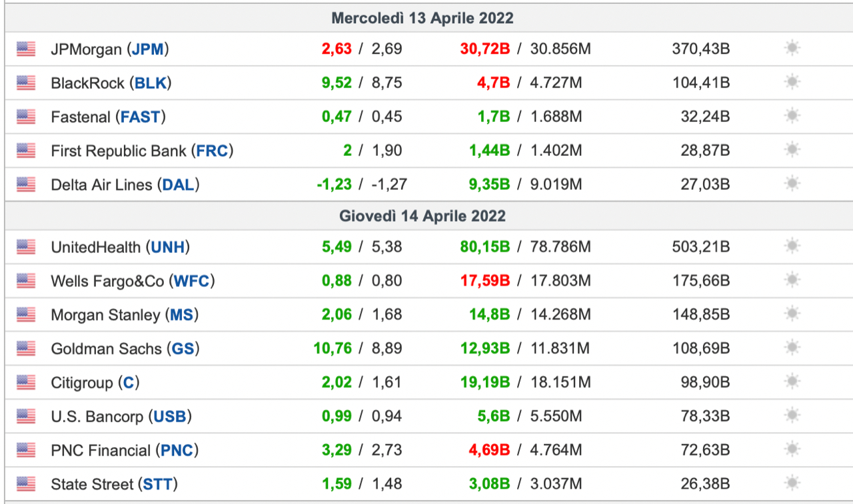Click the sun icon in PNC Financial row
Viewport: 853px width, 504px height.
pos(792,449)
